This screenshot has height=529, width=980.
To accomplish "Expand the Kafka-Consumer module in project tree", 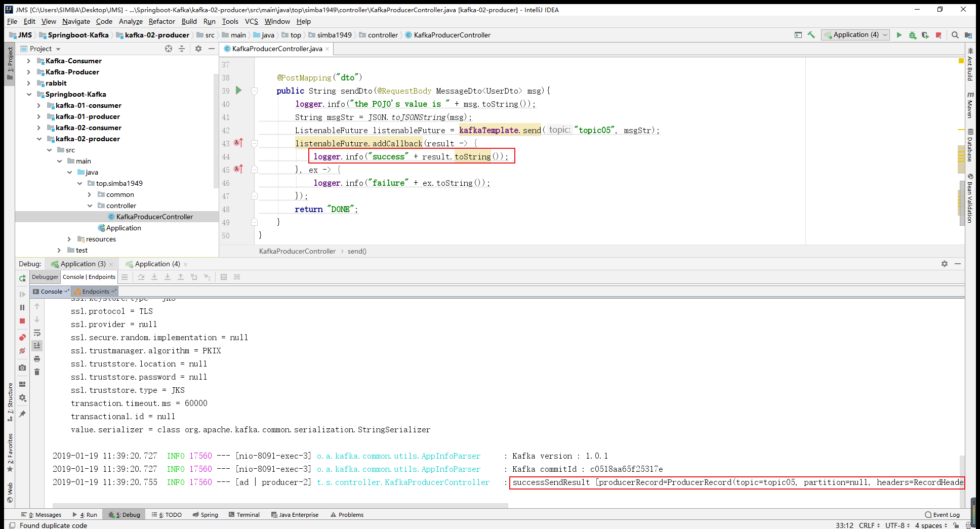I will 29,61.
